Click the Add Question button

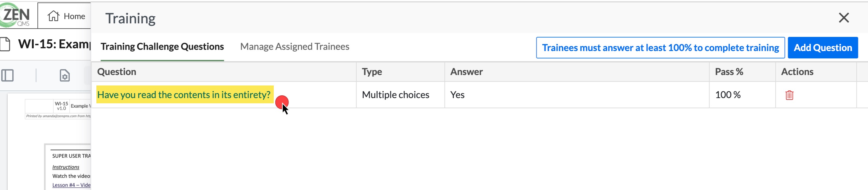[x=823, y=48]
